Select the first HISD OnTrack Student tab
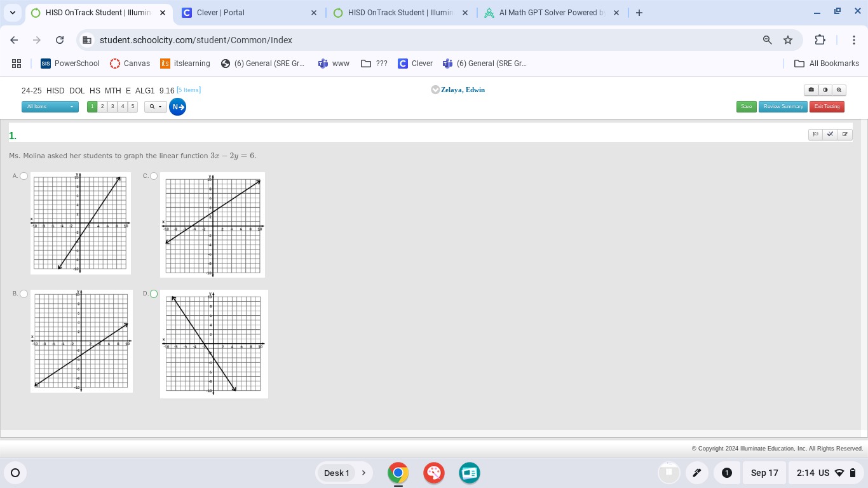This screenshot has height=488, width=868. coord(98,13)
